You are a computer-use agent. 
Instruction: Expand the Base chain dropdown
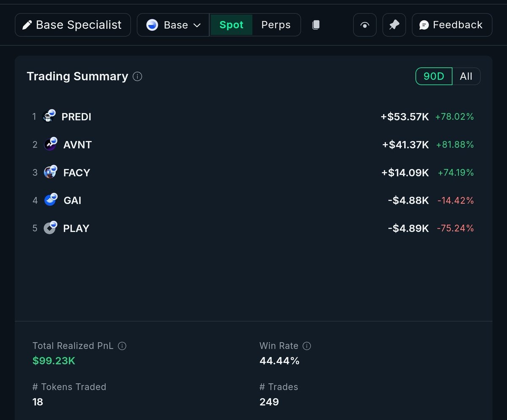pos(173,25)
